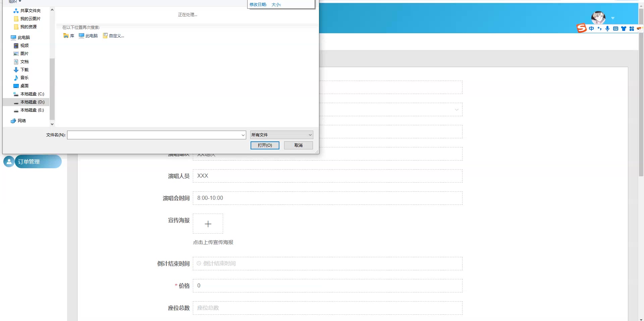Viewport: 644px width, 321px height.
Task: Toggle Chinese/English mode on Sogou bar
Action: (591, 29)
